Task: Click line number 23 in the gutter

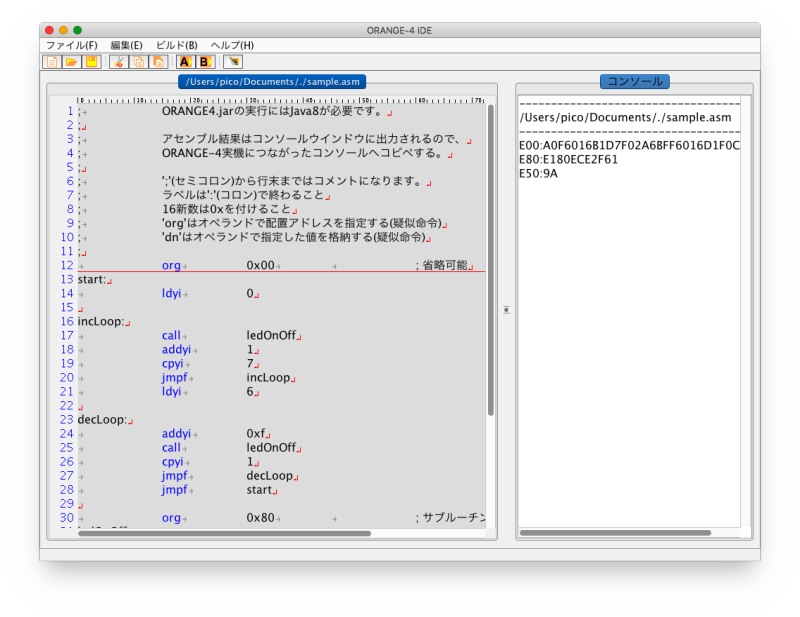Action: 67,420
